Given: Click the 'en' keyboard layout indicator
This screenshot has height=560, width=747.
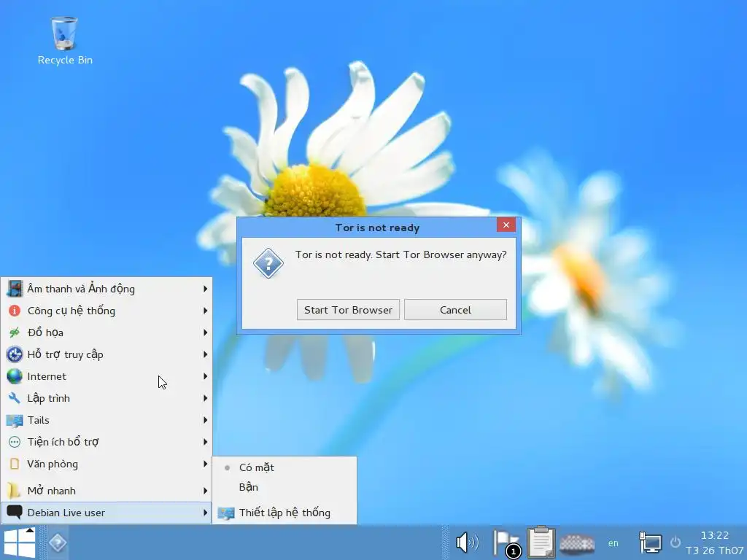Looking at the screenshot, I should click(x=613, y=542).
